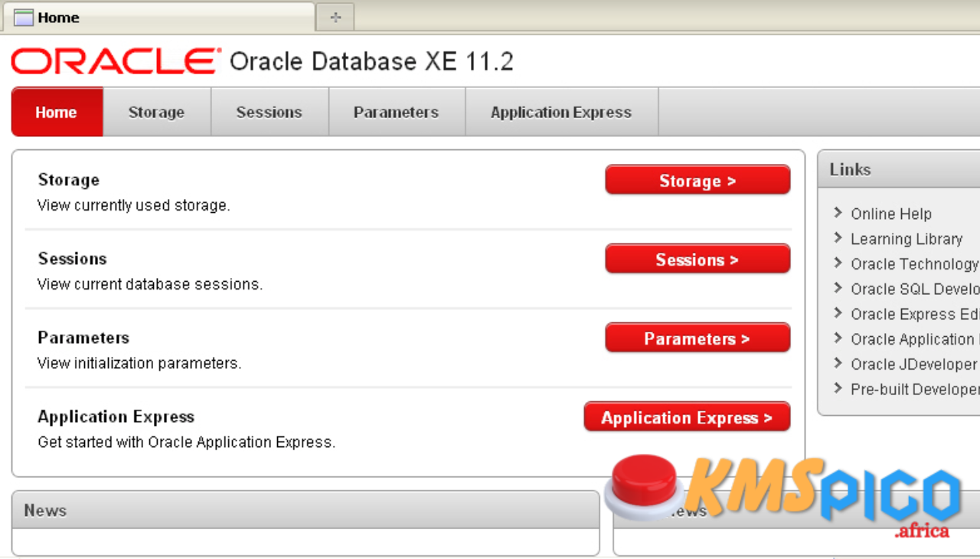The image size is (980, 559).
Task: Click the arrow icon beside Oracle SQL Developer
Action: [838, 289]
